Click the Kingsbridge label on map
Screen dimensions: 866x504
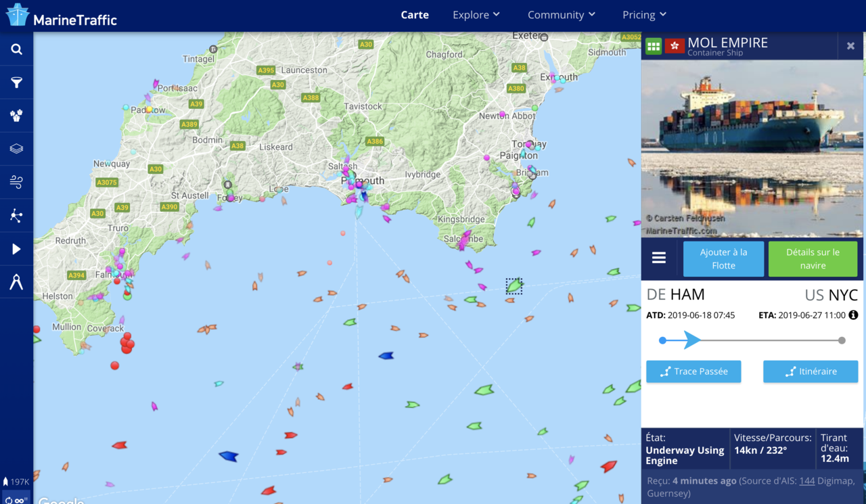coord(461,219)
